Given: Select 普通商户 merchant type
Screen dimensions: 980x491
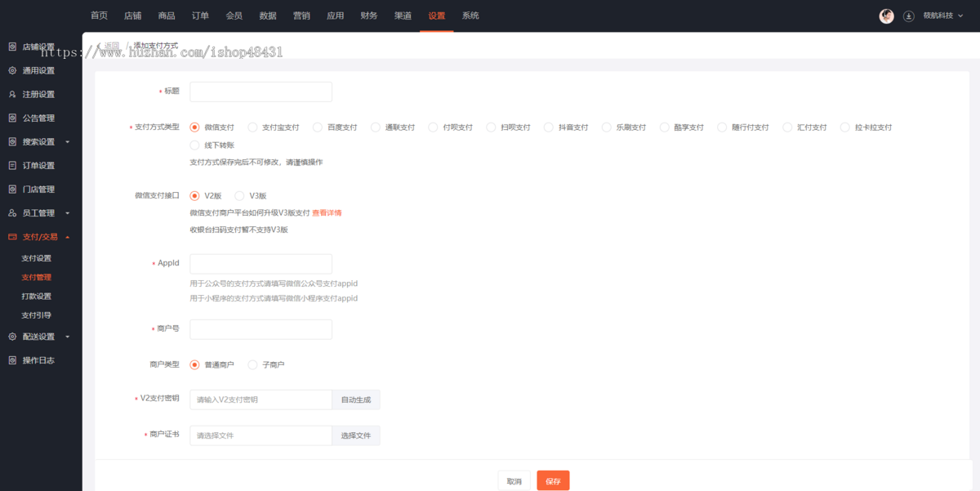Looking at the screenshot, I should [194, 365].
